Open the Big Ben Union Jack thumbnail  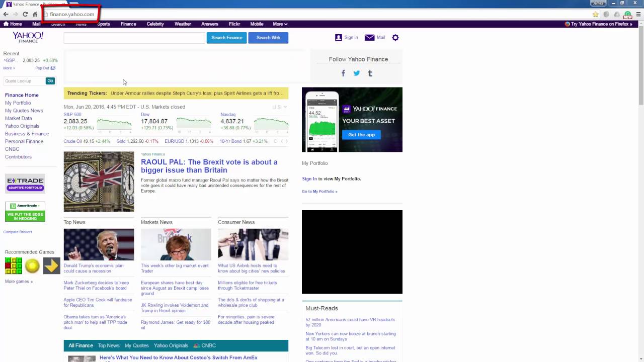99,182
